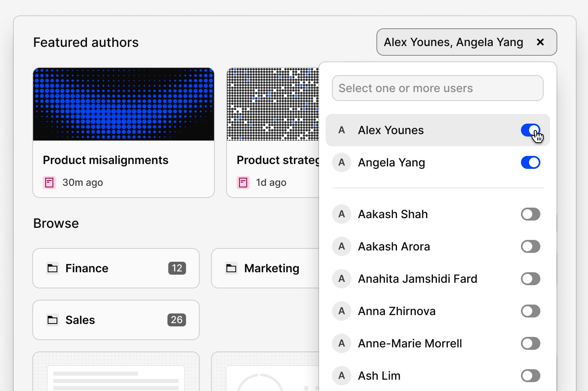The image size is (588, 391).
Task: Open the Product strategy black-and-white dotted thumbnail
Action: [273, 104]
